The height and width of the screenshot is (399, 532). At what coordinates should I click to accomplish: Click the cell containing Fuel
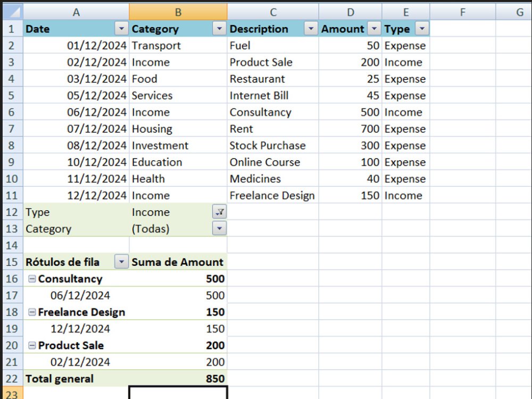coord(273,45)
